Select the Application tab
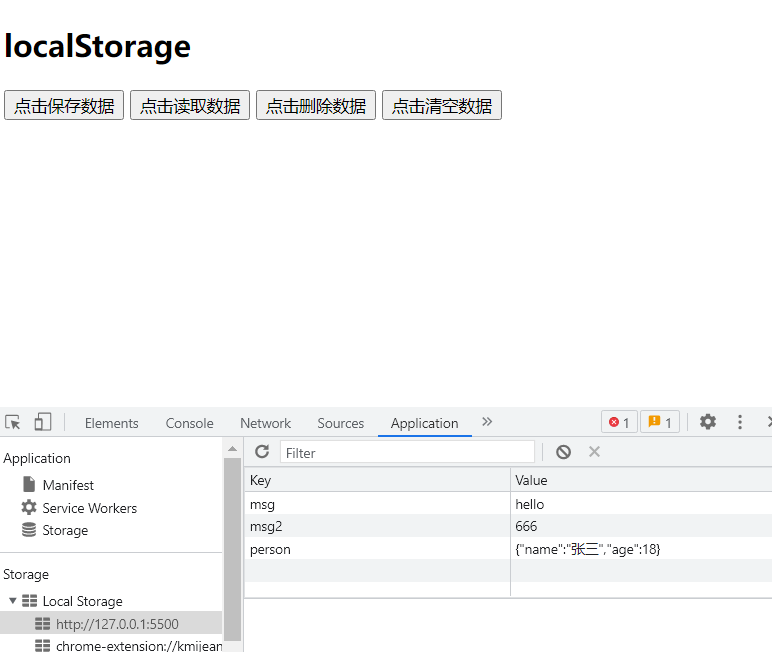The height and width of the screenshot is (652, 772). pos(424,423)
